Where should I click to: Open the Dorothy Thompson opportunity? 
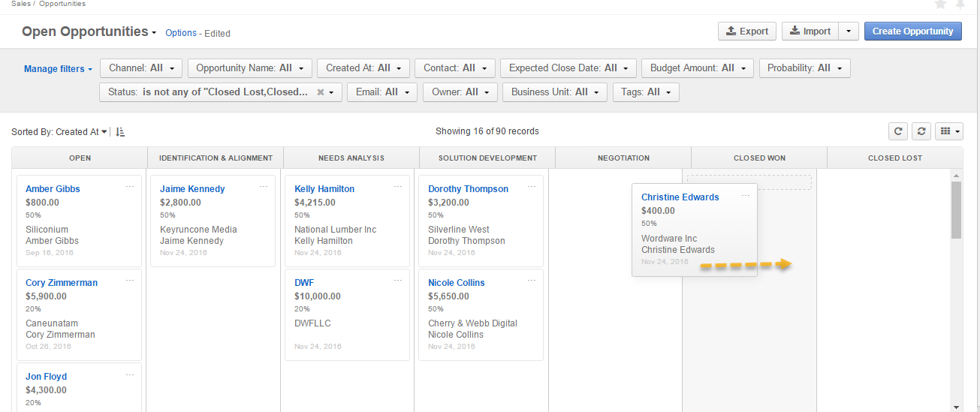pyautogui.click(x=468, y=189)
